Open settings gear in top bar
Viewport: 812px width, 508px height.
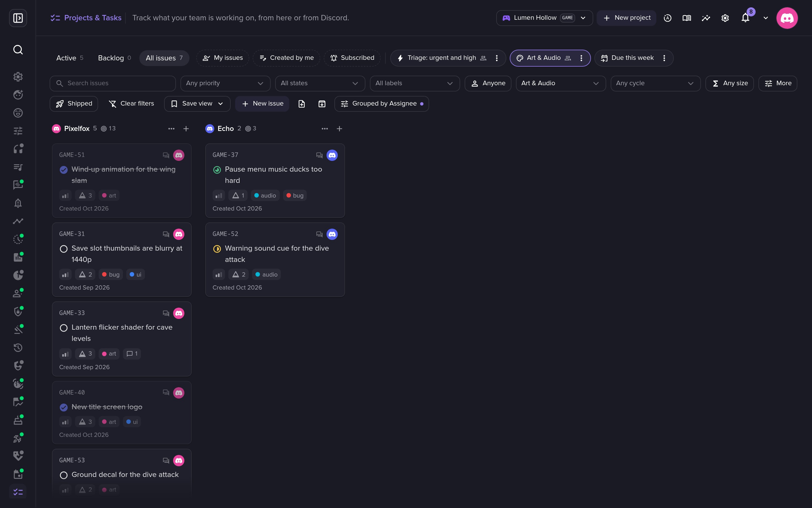point(725,18)
